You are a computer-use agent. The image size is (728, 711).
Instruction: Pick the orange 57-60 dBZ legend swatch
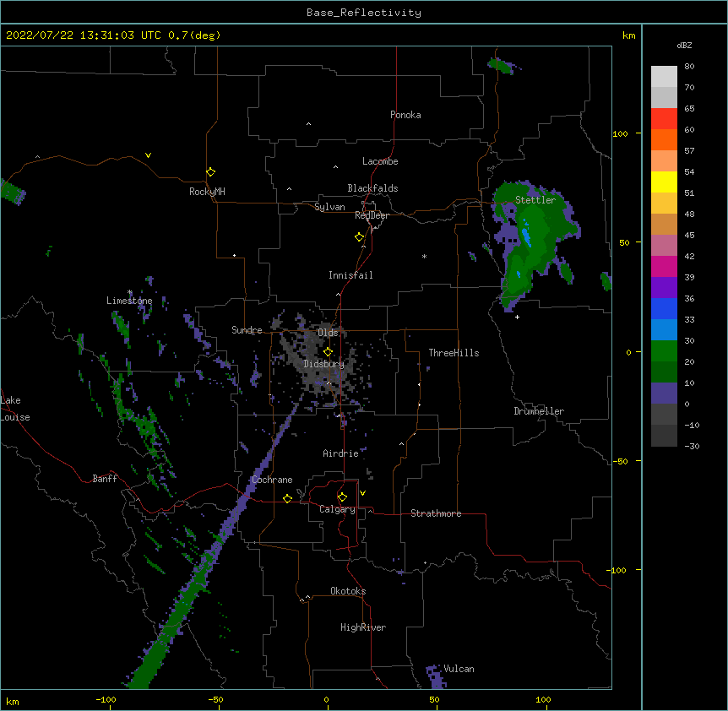pyautogui.click(x=664, y=139)
